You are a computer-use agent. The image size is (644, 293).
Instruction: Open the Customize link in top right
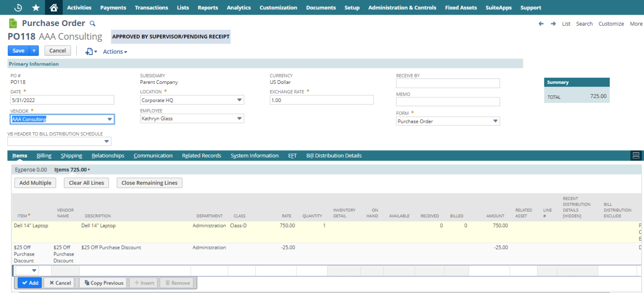611,24
